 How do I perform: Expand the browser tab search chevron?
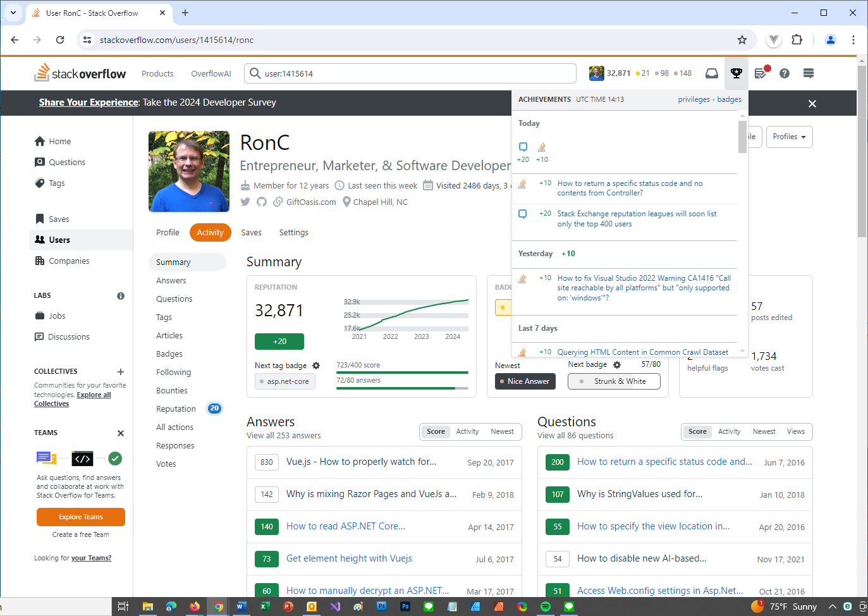[13, 13]
